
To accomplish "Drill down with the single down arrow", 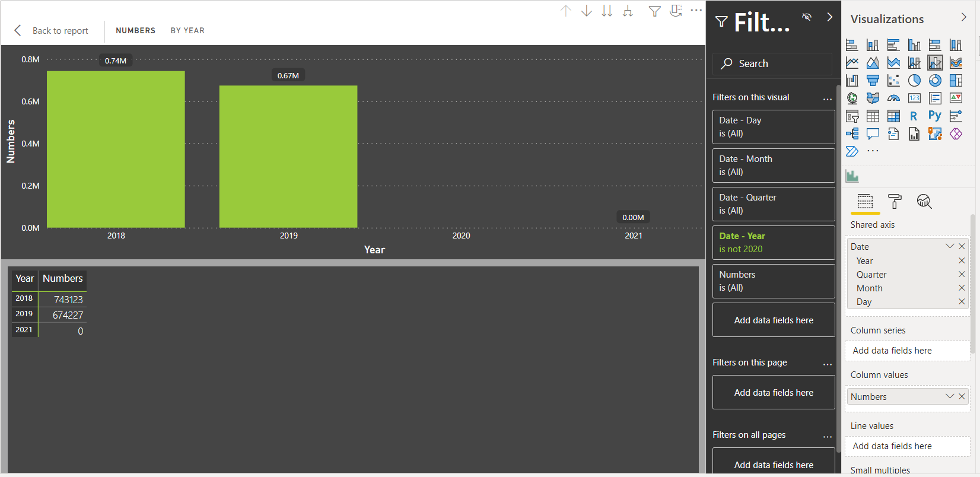I will (586, 11).
